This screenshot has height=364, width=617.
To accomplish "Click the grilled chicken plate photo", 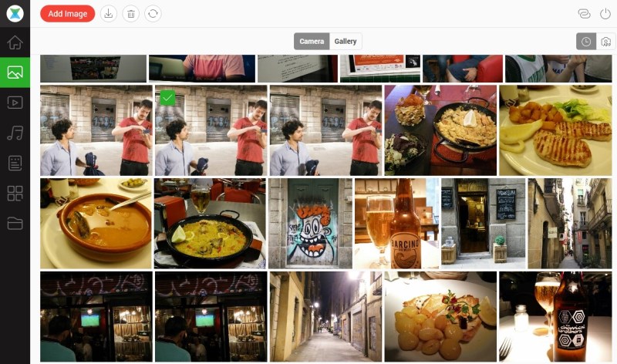I will coord(555,130).
